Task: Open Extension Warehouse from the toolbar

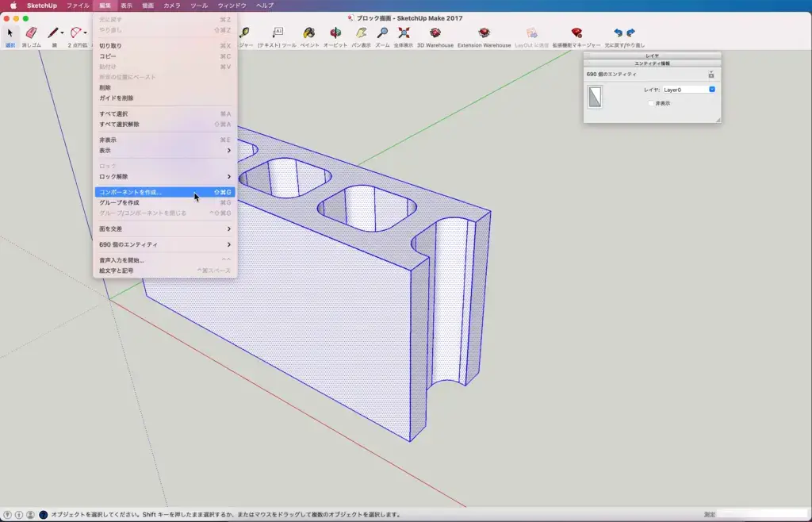Action: (485, 33)
